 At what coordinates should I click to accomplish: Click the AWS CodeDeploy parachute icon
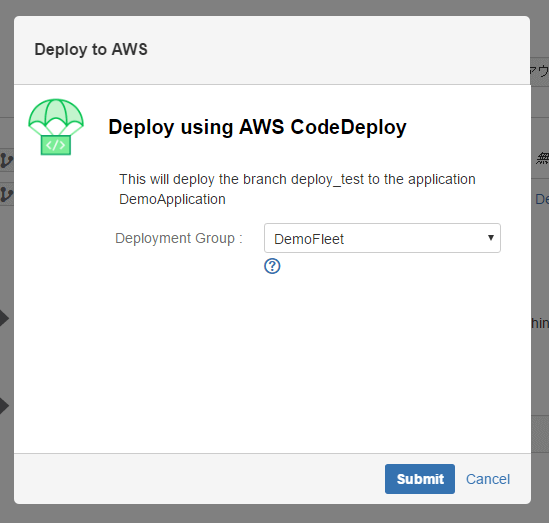56,127
